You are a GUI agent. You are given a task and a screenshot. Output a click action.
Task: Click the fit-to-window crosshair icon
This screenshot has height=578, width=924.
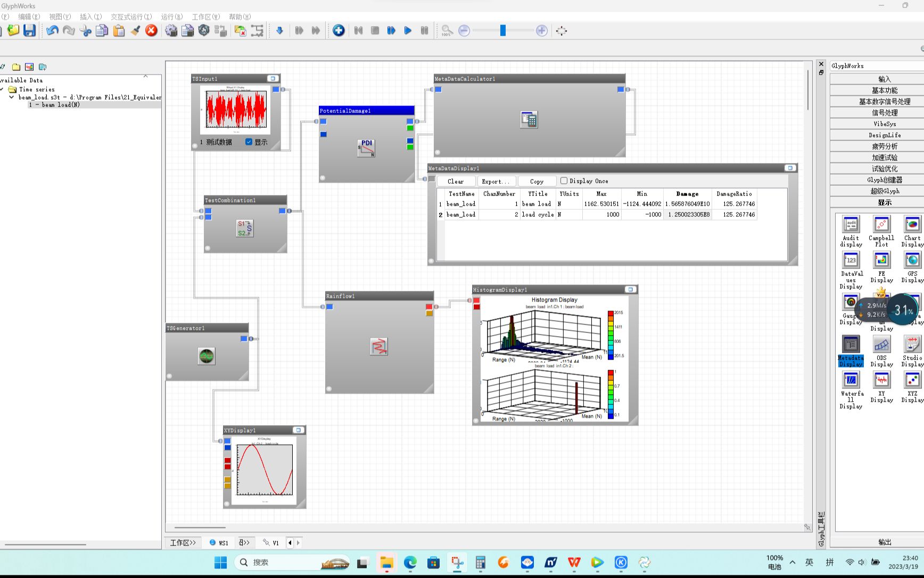pyautogui.click(x=562, y=30)
